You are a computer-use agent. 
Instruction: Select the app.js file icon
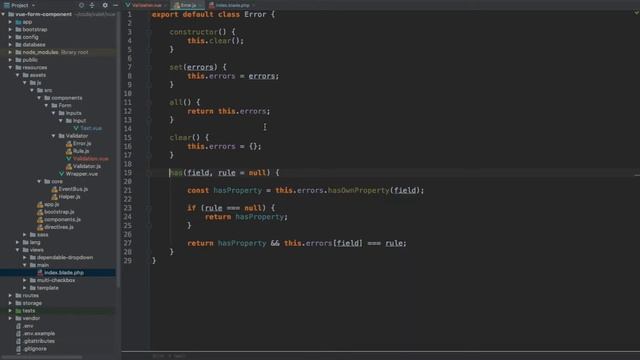pyautogui.click(x=40, y=204)
